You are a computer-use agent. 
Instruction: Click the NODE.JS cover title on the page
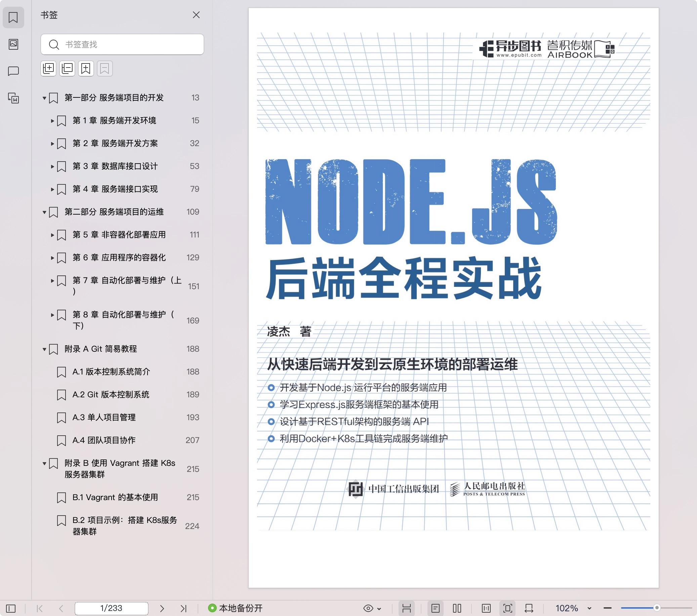(411, 202)
